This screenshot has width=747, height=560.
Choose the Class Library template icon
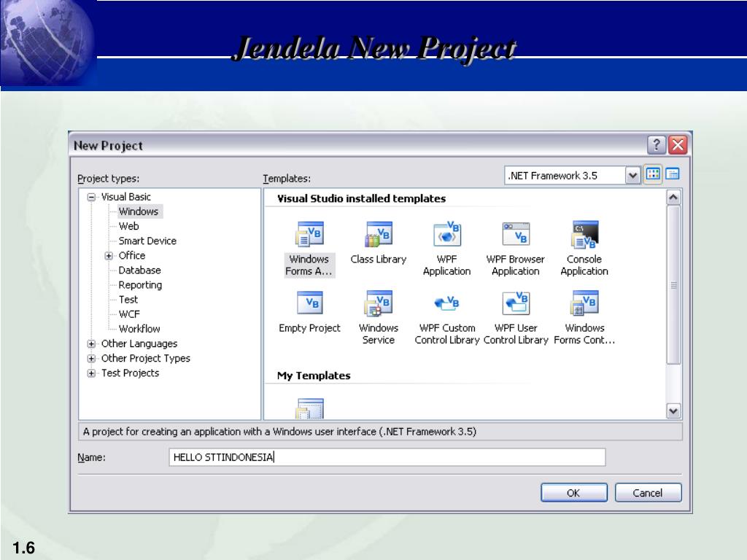[x=379, y=234]
